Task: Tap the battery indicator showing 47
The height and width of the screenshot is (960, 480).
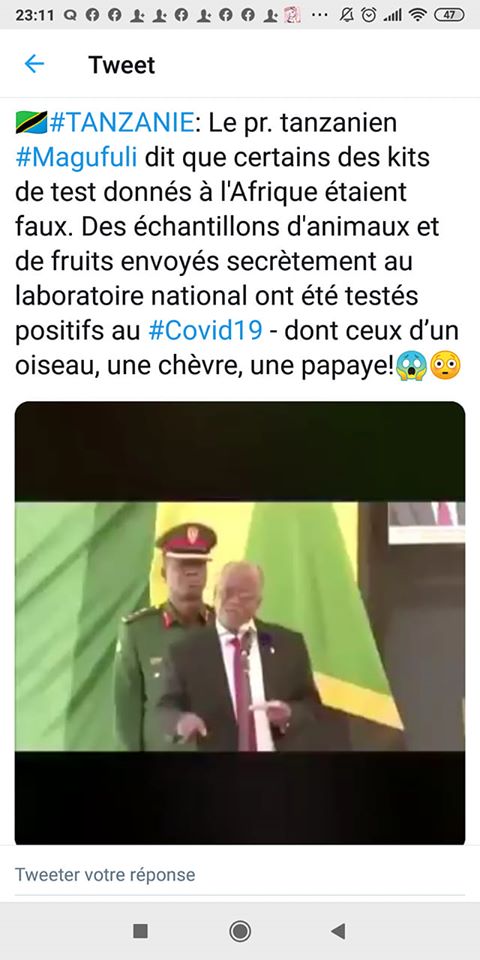Action: 449,16
